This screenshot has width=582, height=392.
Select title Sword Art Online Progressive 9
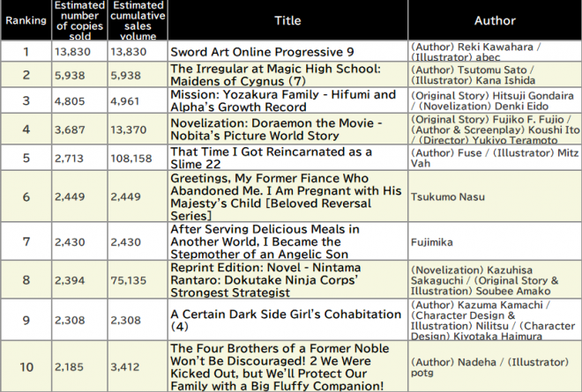click(262, 52)
